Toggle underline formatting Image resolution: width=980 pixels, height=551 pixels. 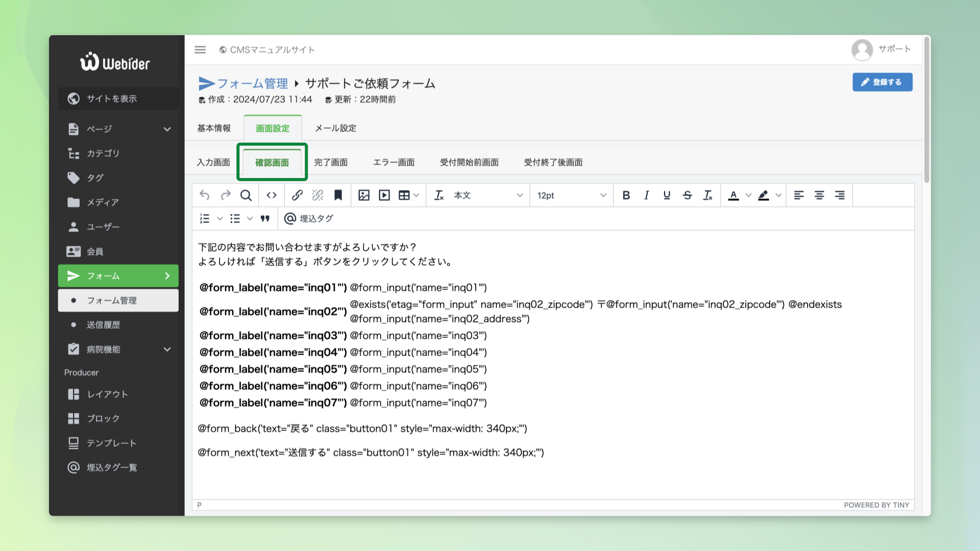tap(667, 195)
